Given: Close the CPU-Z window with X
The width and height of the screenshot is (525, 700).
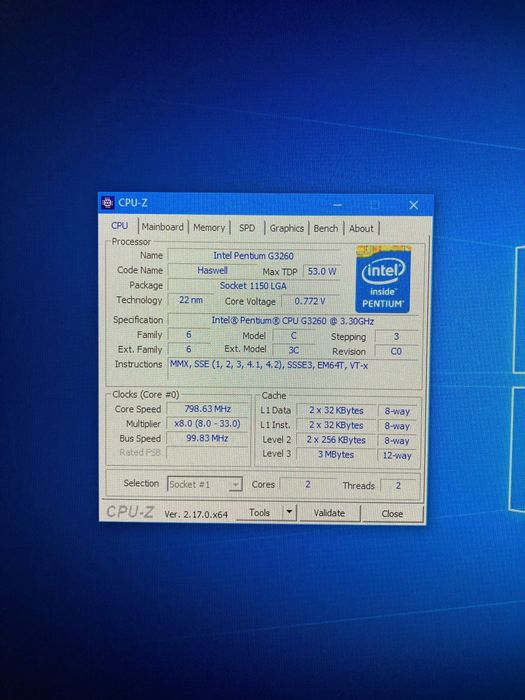Looking at the screenshot, I should pyautogui.click(x=413, y=205).
